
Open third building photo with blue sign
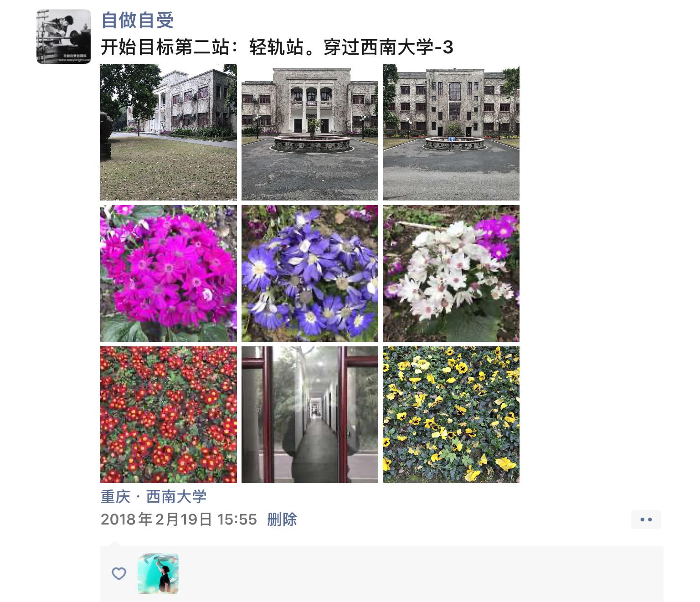(451, 132)
